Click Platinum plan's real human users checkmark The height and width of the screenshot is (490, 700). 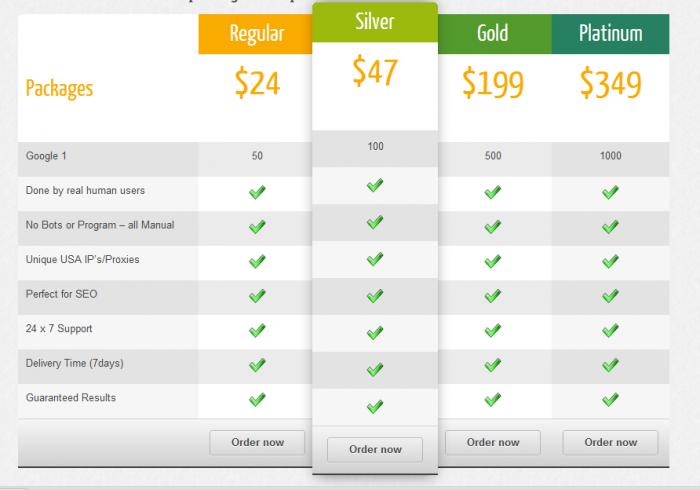[x=610, y=192]
